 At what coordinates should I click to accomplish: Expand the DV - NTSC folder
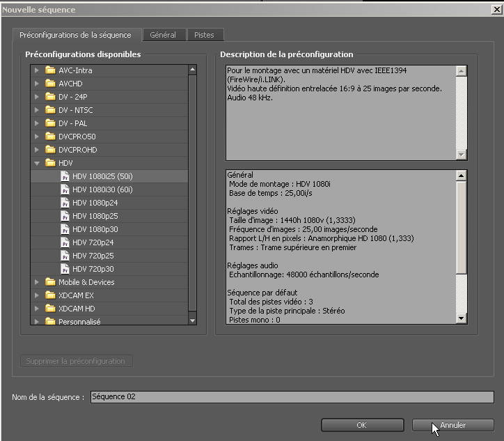pos(37,110)
